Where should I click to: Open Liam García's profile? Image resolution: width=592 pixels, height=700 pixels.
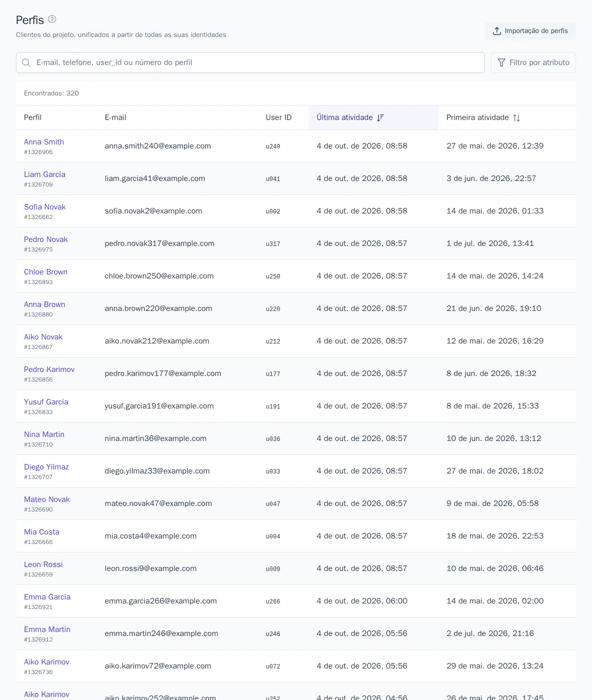point(44,174)
